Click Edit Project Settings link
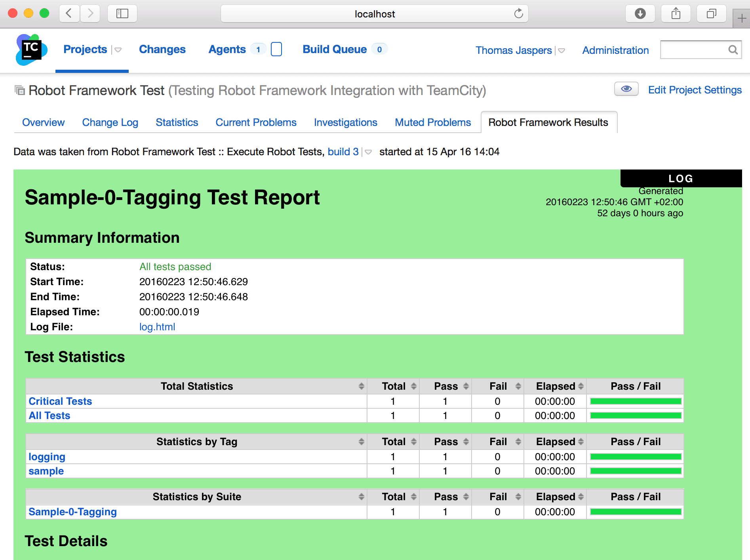The height and width of the screenshot is (560, 750). click(695, 90)
